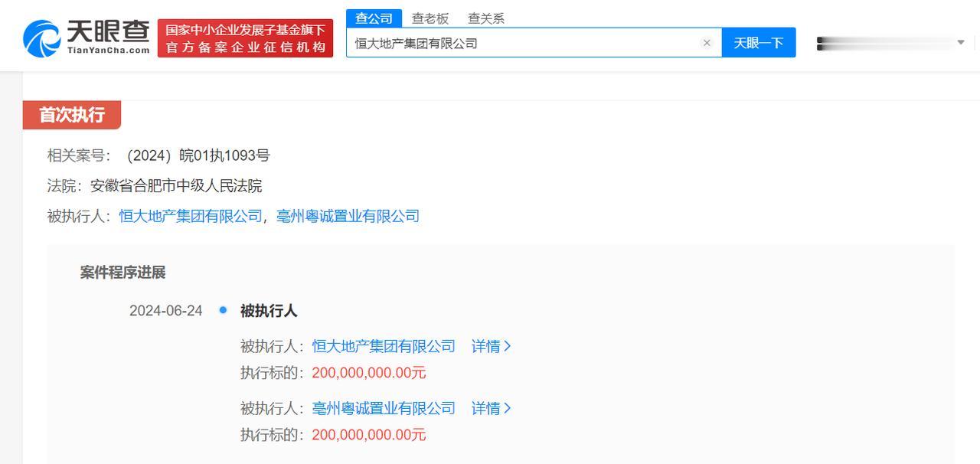Viewport: 980px width, 464px height.
Task: Open the user account dropdown arrow
Action: (961, 42)
